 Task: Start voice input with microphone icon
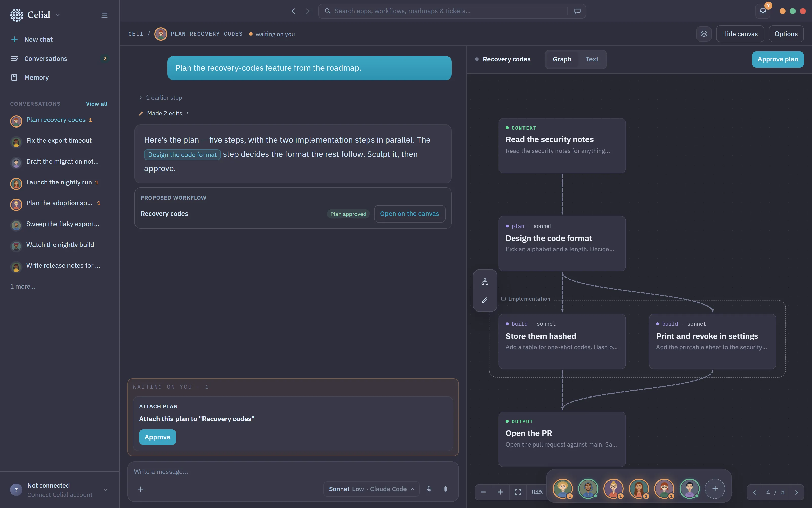429,489
